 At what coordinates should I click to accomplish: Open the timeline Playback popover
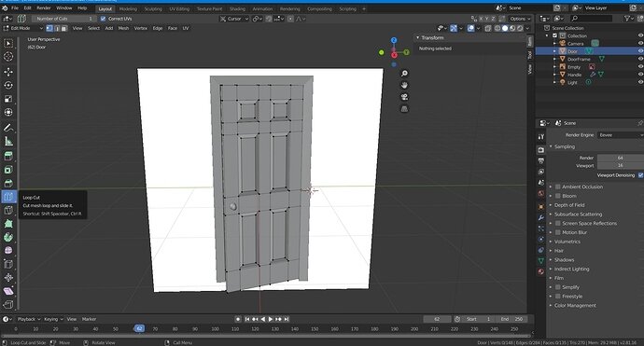pos(28,319)
